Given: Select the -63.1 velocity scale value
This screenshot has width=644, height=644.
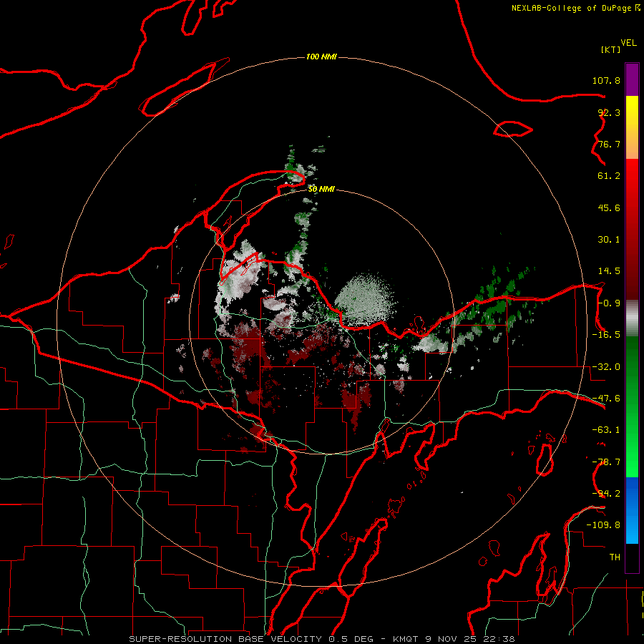Looking at the screenshot, I should pyautogui.click(x=606, y=430).
